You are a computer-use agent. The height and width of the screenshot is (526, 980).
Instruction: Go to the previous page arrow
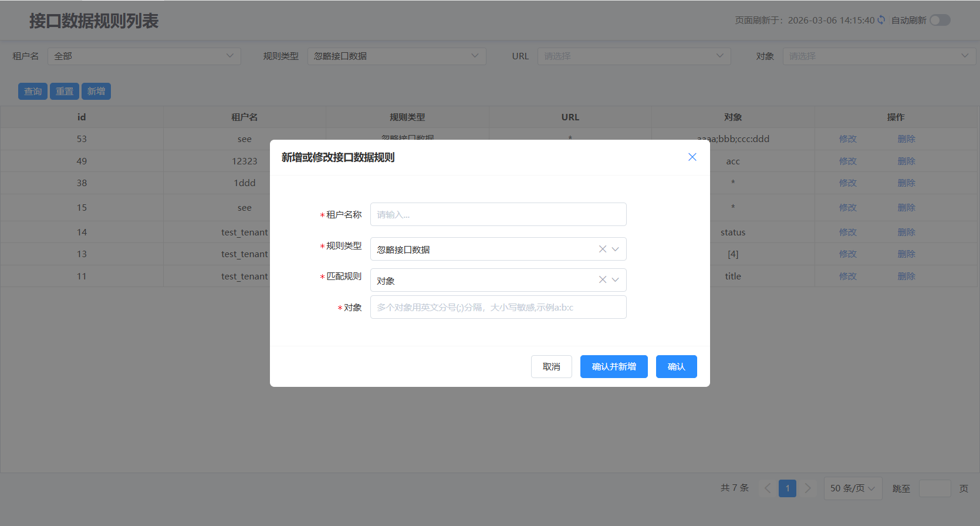tap(768, 488)
